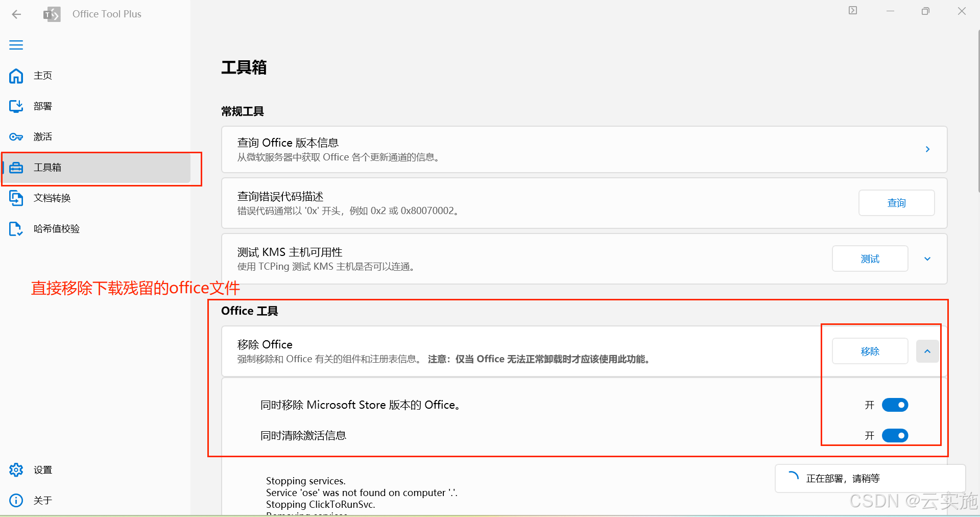Click the 测试 KMS 主机可用性 title
Screen dimensions: 980x517
290,252
